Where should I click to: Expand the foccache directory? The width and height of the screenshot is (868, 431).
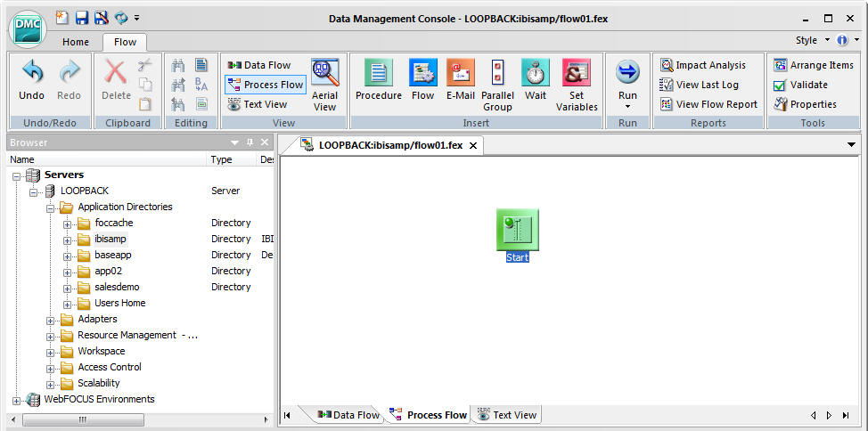[68, 225]
